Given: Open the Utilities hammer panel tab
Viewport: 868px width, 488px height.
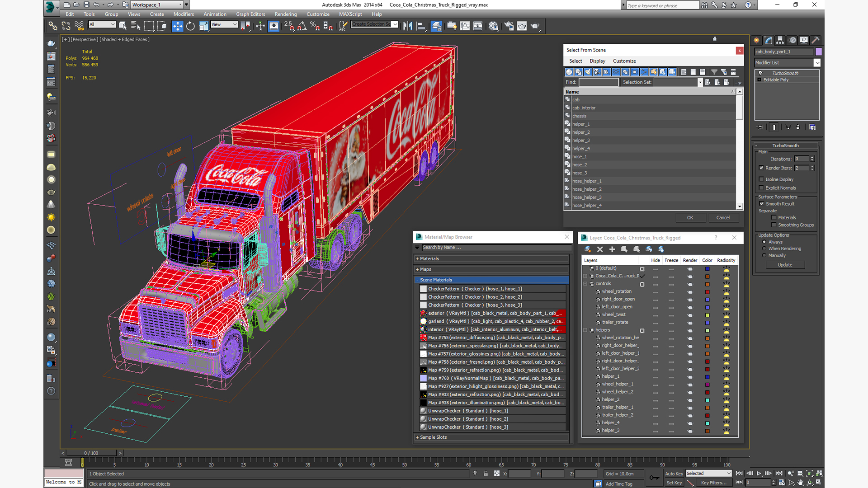Looking at the screenshot, I should 816,40.
